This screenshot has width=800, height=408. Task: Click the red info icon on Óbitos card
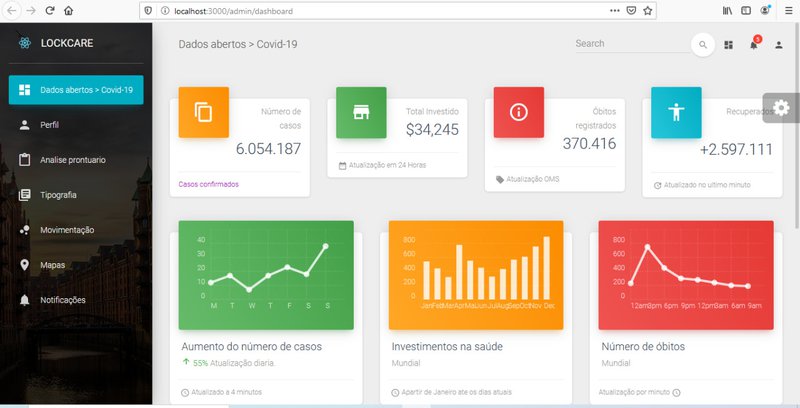tap(518, 112)
